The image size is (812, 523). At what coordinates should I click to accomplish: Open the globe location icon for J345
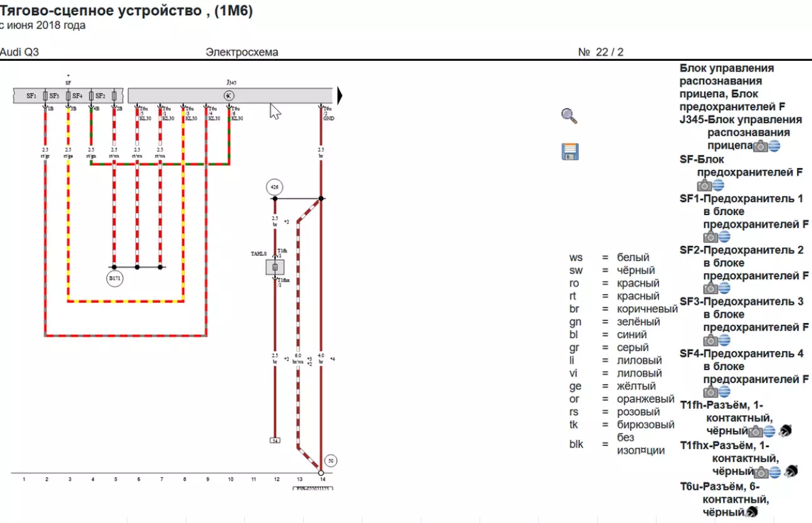click(774, 146)
